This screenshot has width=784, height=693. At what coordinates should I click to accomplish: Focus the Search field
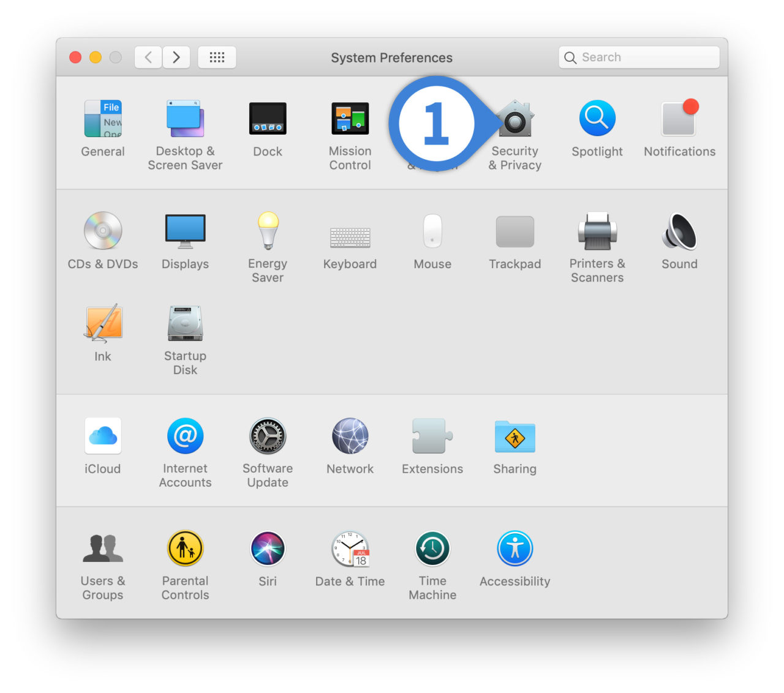pyautogui.click(x=639, y=58)
